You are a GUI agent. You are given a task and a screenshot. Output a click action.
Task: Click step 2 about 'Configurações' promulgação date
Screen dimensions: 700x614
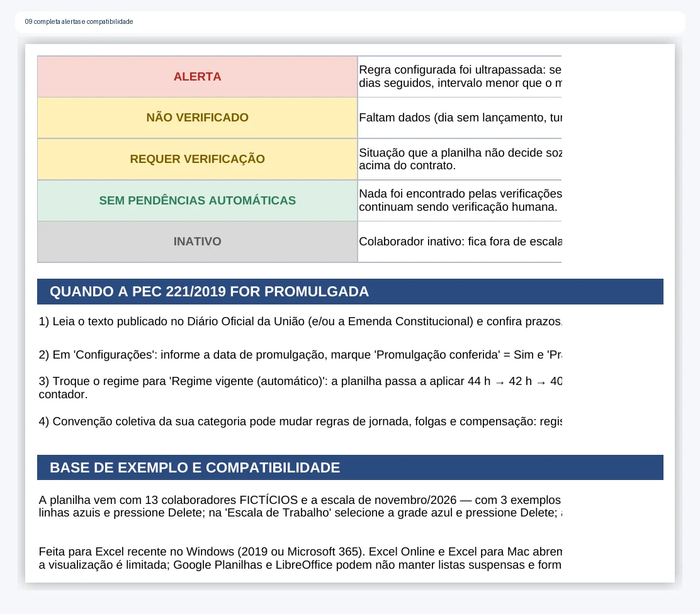coord(300,355)
